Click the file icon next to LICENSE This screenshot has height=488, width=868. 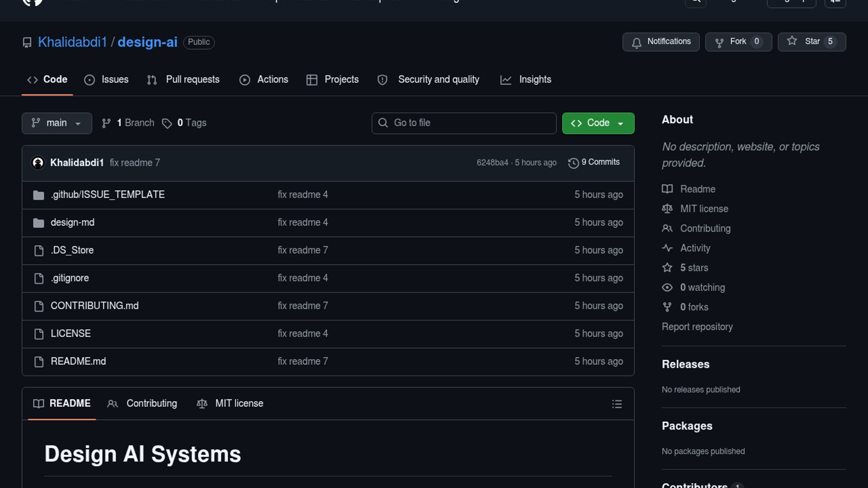click(x=39, y=334)
